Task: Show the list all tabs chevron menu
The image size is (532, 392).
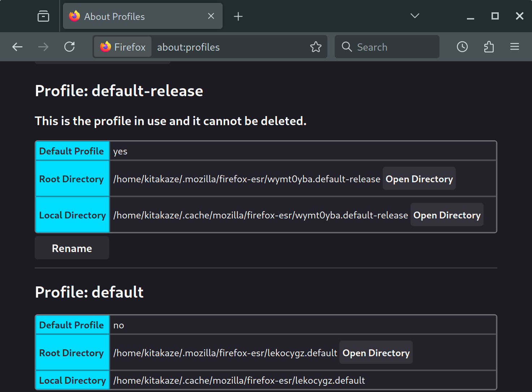Action: (415, 16)
